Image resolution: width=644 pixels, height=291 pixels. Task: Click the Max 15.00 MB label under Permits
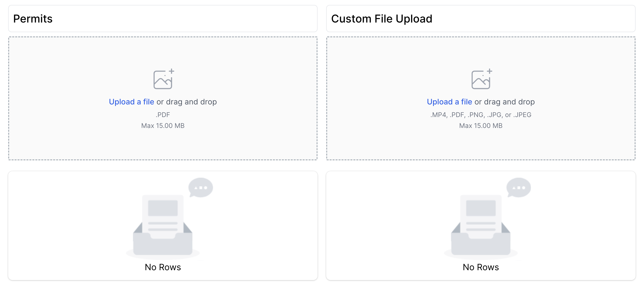pyautogui.click(x=163, y=126)
